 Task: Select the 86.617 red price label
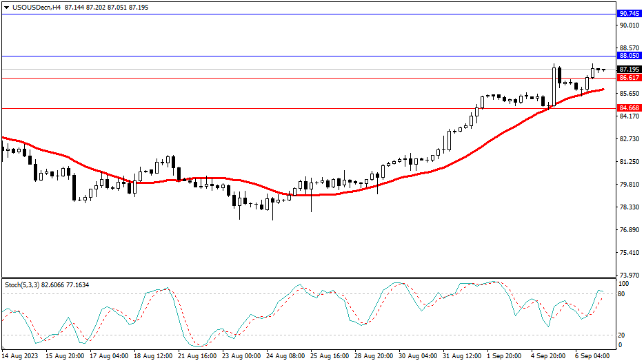point(629,79)
